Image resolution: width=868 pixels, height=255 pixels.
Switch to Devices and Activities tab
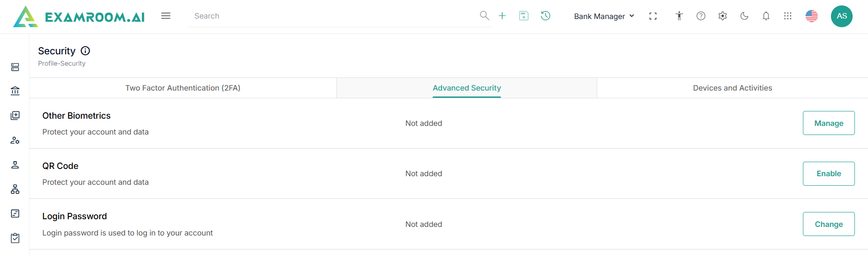coord(732,88)
